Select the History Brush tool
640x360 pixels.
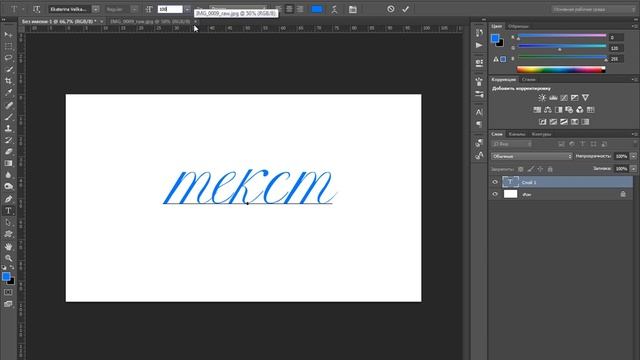point(8,140)
